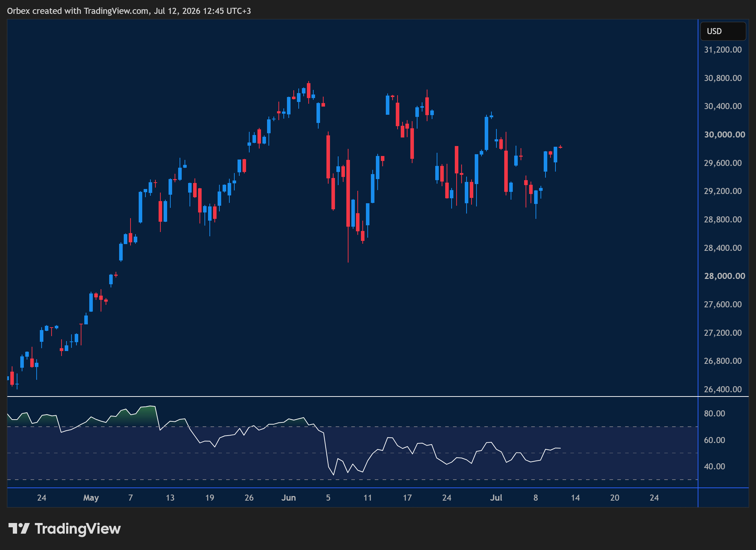Click the TradingView logo

(x=64, y=529)
